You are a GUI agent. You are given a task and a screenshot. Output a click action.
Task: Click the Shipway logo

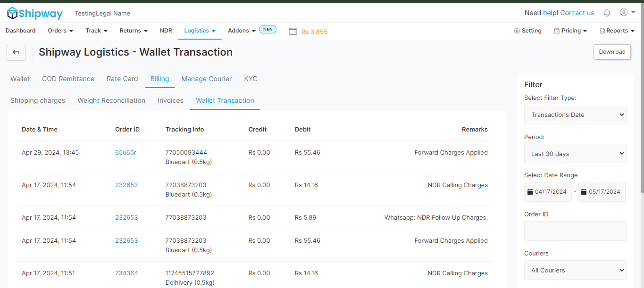(x=34, y=13)
